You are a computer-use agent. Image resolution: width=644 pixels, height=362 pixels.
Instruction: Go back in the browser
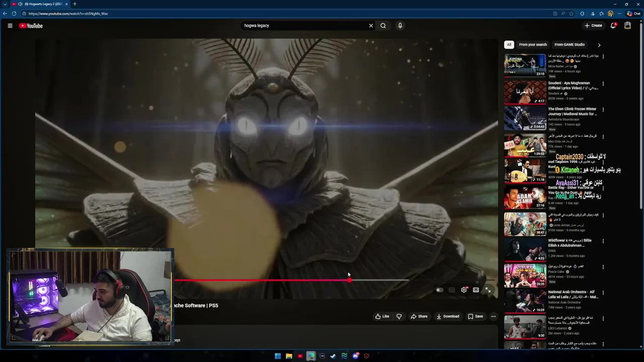(5, 14)
